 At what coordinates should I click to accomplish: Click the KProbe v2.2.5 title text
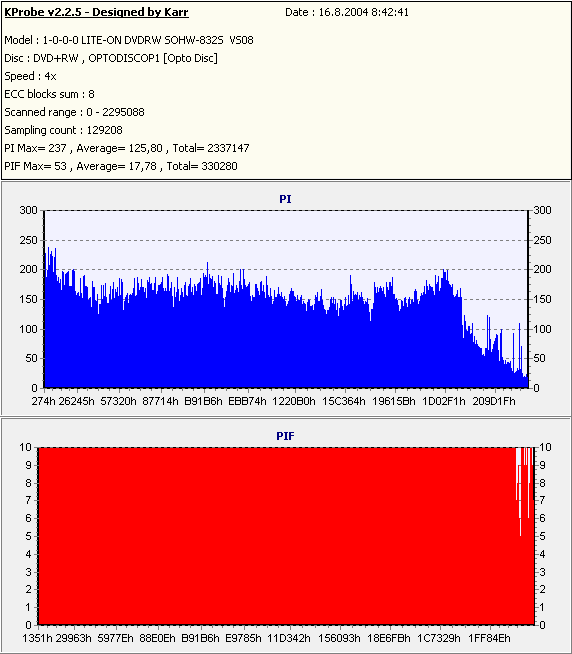click(x=96, y=12)
